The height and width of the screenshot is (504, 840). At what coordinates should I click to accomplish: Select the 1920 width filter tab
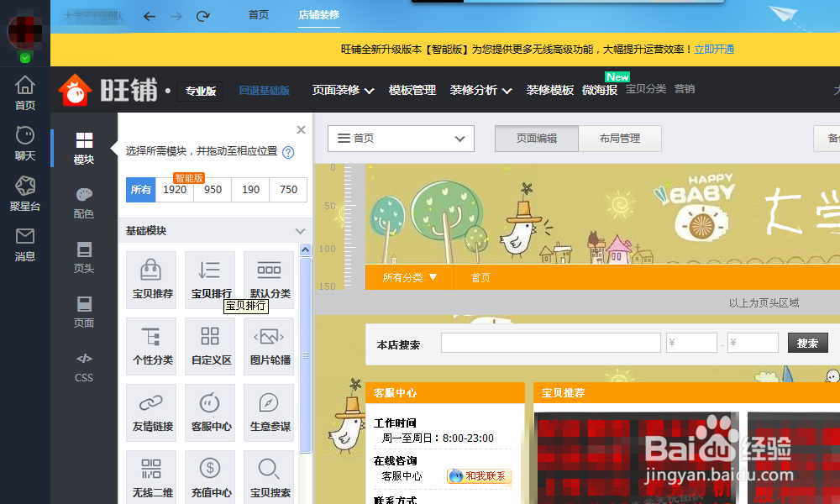pyautogui.click(x=175, y=190)
